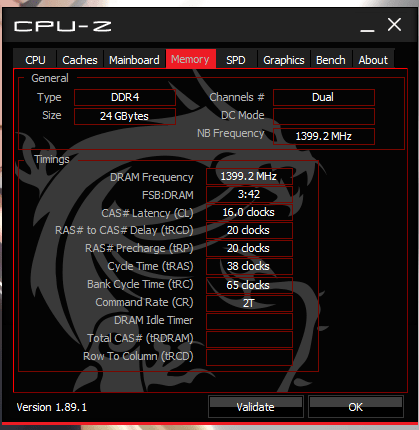Image resolution: width=419 pixels, height=430 pixels.
Task: Click the Channels field showing Dual
Action: [x=324, y=97]
